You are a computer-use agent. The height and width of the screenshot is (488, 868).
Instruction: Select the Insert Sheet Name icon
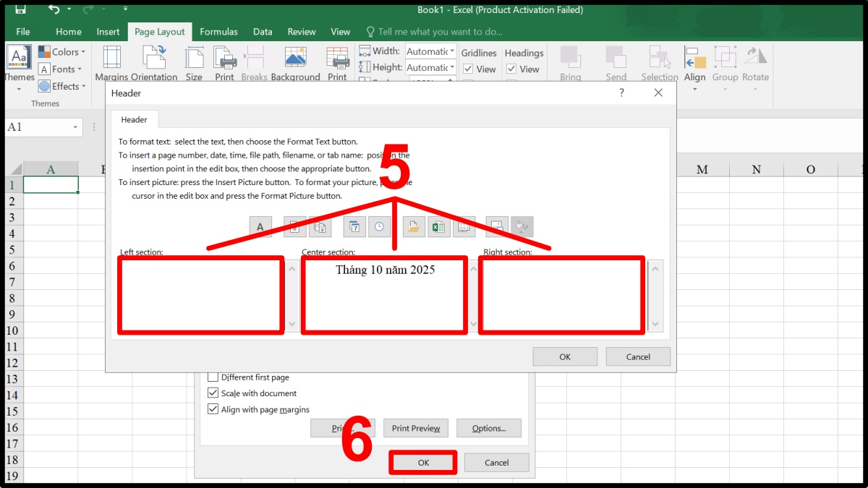point(464,226)
